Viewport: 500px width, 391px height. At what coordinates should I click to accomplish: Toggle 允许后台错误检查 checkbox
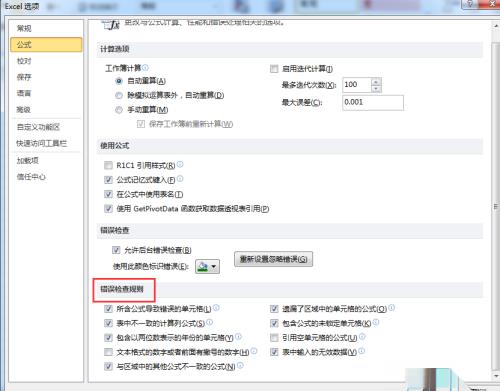point(116,250)
